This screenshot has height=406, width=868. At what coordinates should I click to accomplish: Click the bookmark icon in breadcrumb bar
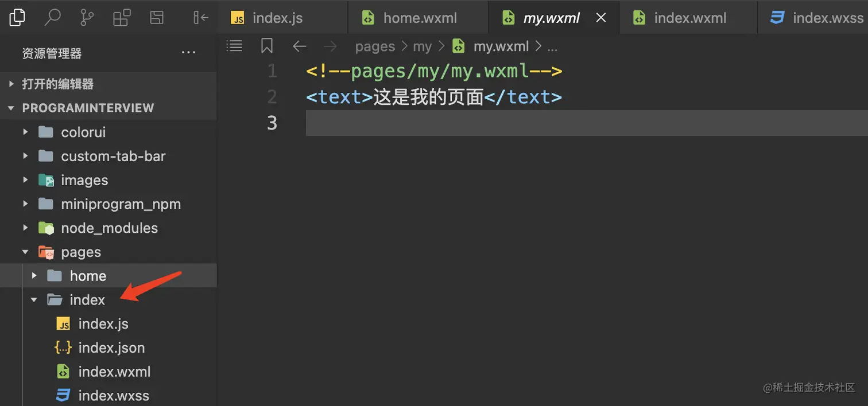click(267, 46)
